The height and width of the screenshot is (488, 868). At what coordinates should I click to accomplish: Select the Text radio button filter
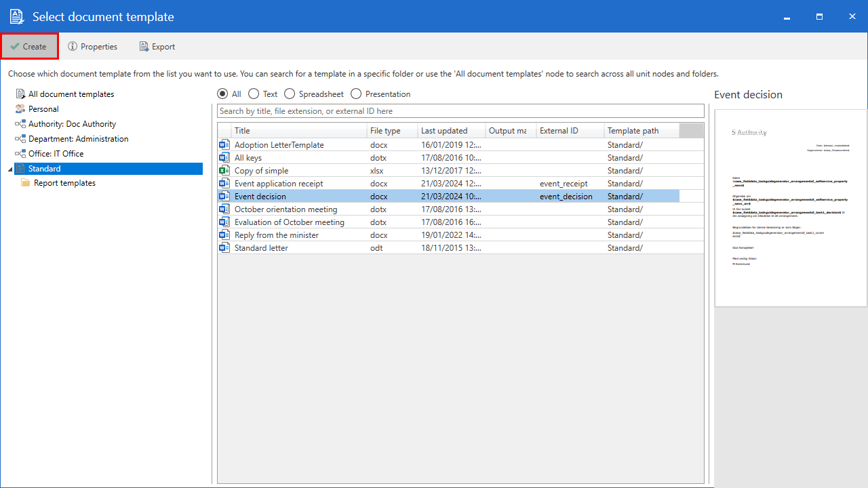click(x=254, y=94)
